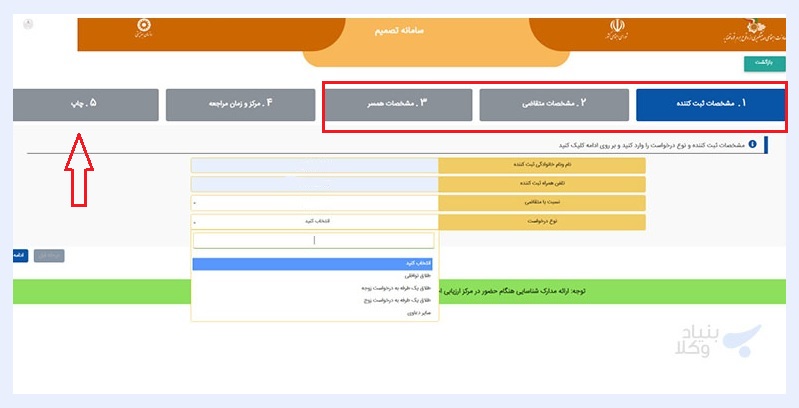Image resolution: width=799 pixels, height=408 pixels.
Task: Click the ministry logo at header right
Action: click(x=753, y=32)
